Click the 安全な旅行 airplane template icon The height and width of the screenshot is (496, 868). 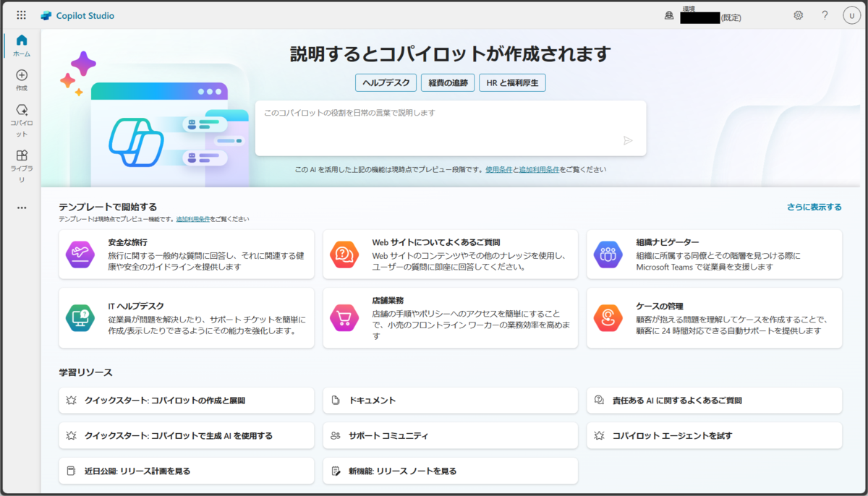80,254
